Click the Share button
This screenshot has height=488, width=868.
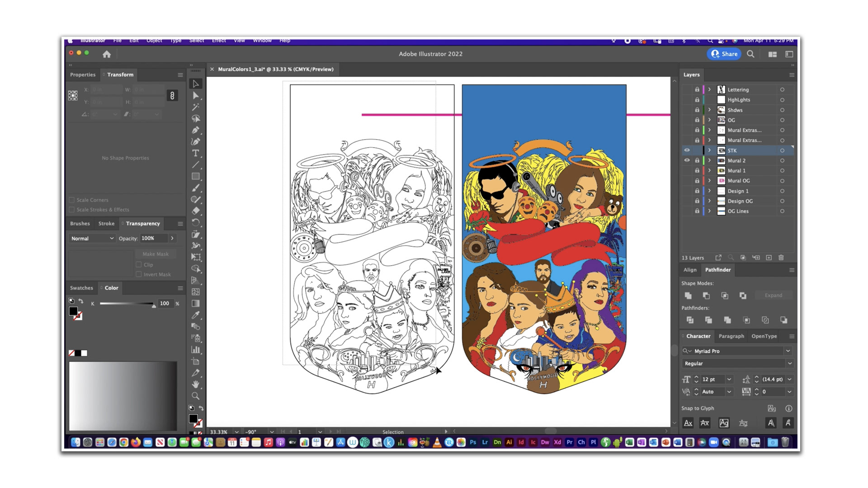click(724, 54)
